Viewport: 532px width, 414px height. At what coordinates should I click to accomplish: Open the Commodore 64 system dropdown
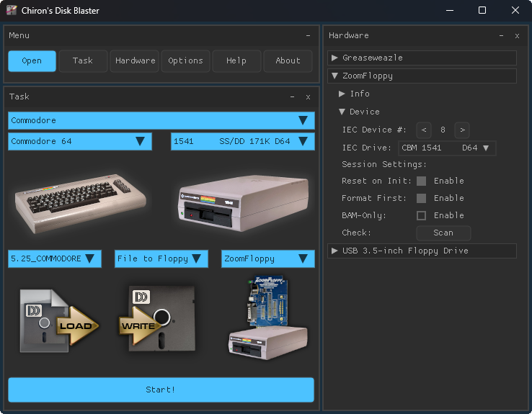click(80, 141)
